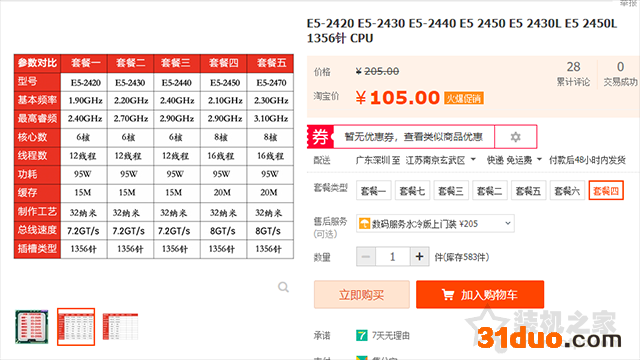Viewport: 640px width, 360px height.
Task: Click the 插槽类型 row label
Action: click(x=37, y=249)
